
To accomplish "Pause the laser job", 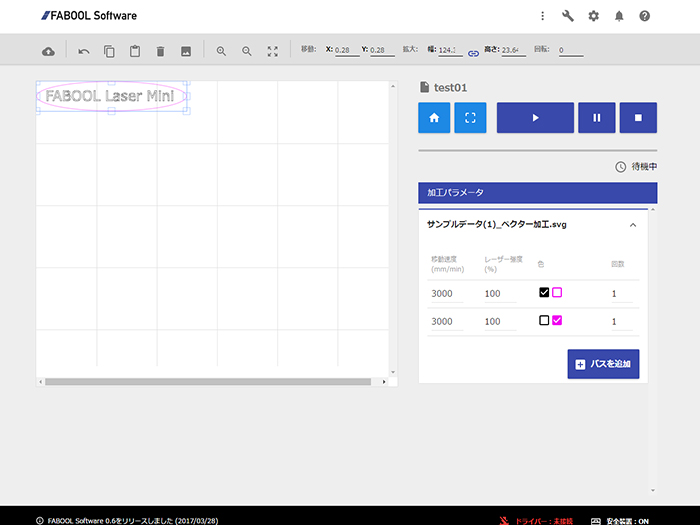I will [596, 118].
